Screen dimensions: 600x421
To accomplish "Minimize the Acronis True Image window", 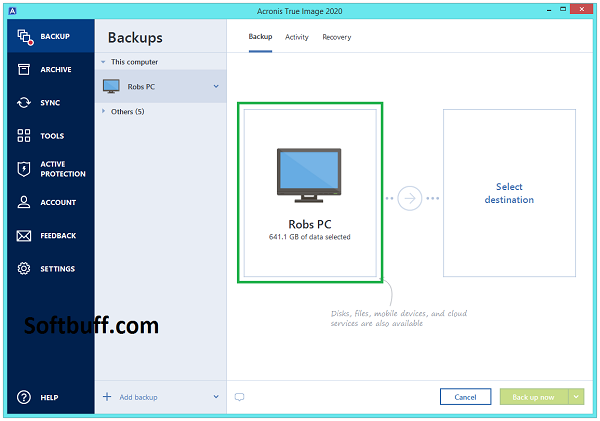I will 549,10.
